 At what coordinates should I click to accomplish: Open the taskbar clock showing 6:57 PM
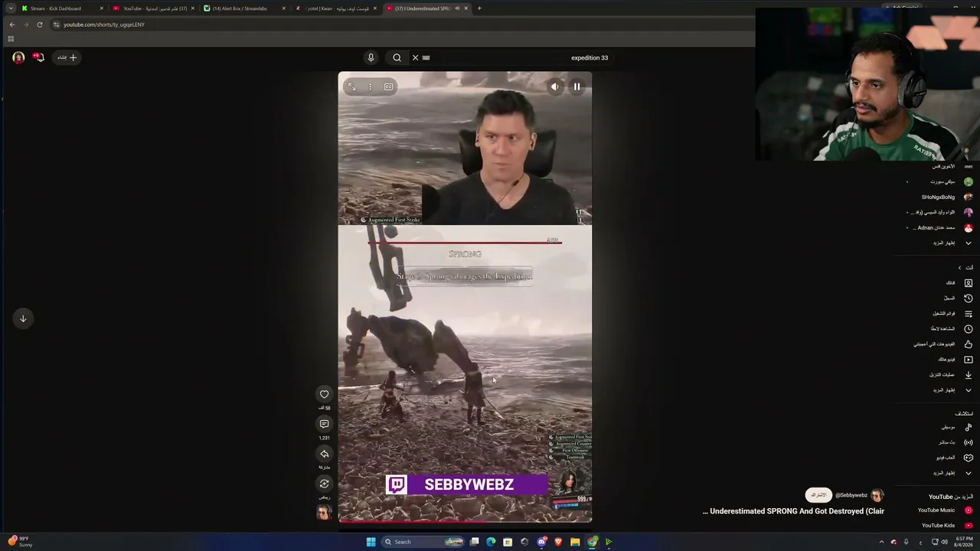[x=964, y=542]
